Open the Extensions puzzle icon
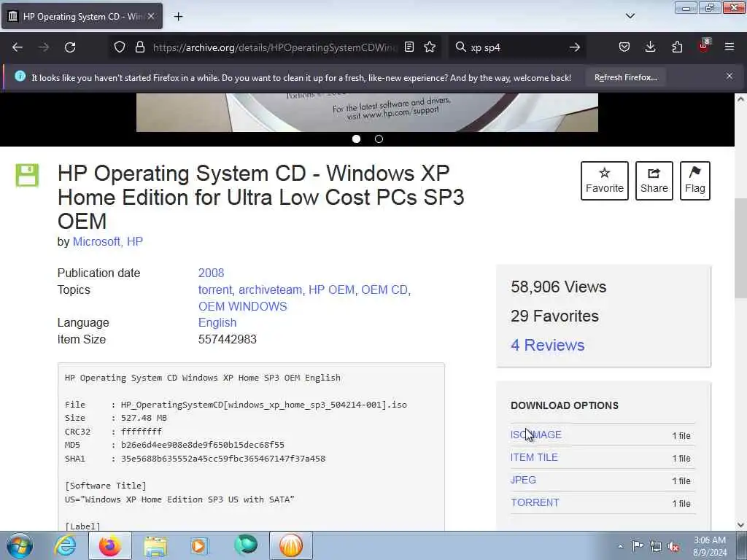 tap(677, 47)
